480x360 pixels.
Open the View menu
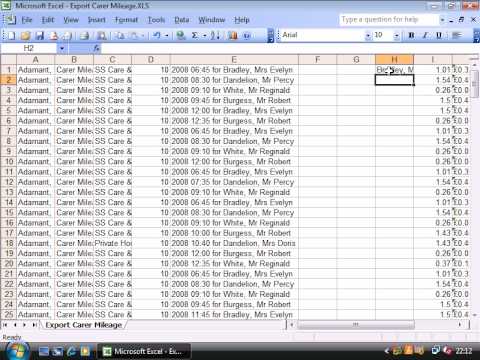71,20
